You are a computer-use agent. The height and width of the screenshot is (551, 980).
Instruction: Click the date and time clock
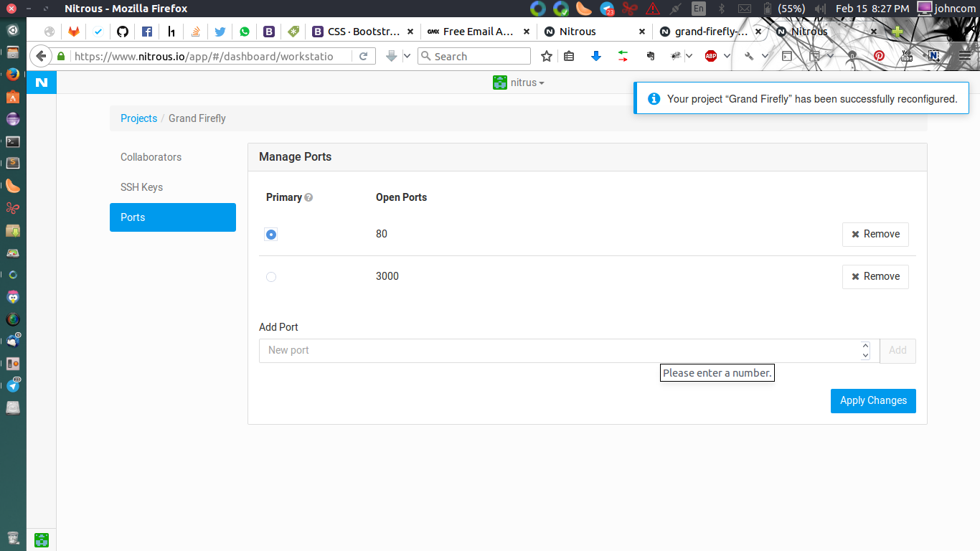click(872, 9)
